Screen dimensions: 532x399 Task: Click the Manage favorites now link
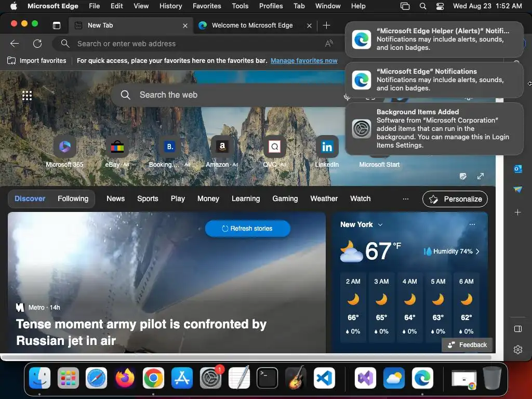pos(304,61)
